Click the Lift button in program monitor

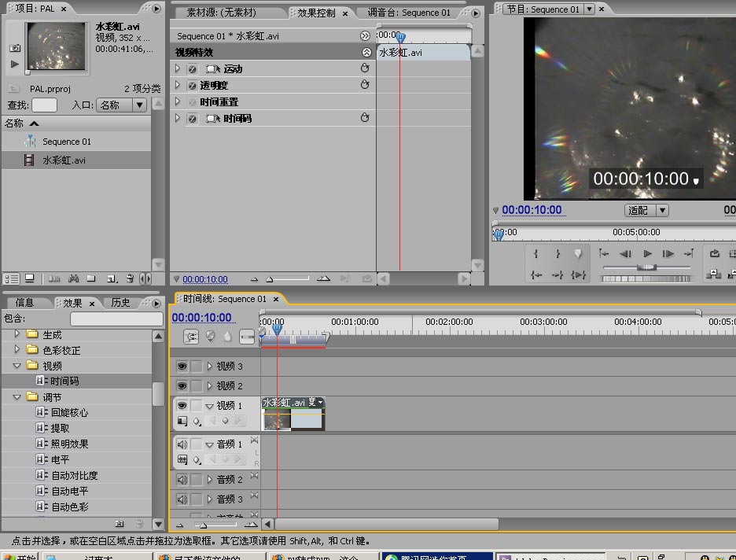click(713, 274)
